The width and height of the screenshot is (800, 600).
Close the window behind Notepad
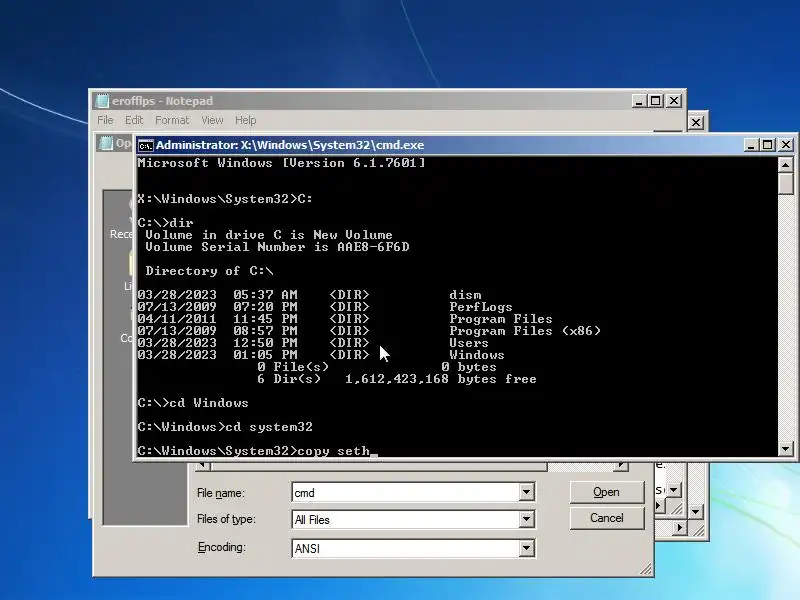coord(696,122)
